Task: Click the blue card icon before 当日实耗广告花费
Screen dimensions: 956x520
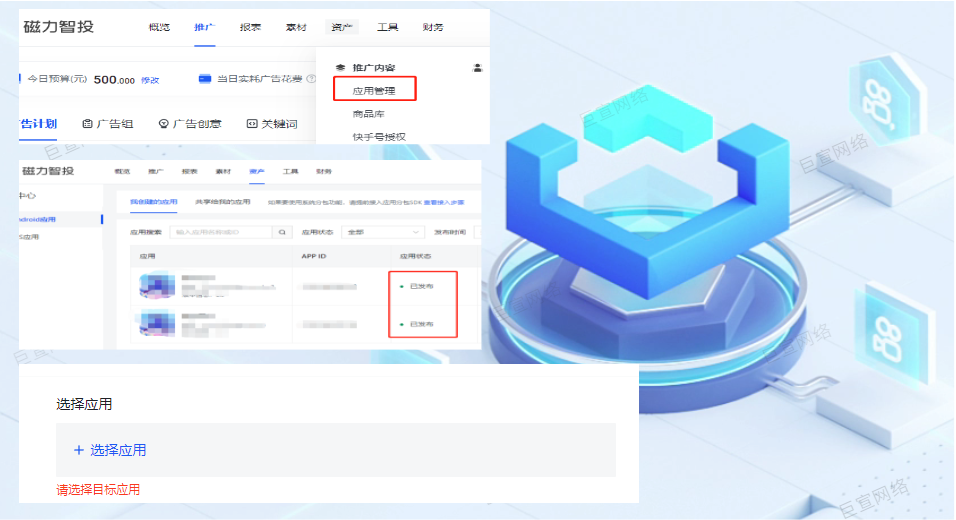Action: [x=205, y=79]
